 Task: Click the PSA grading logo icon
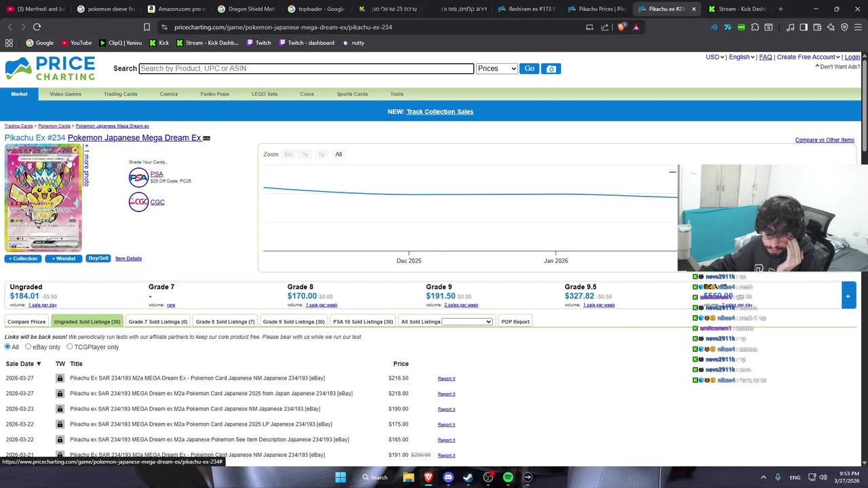pyautogui.click(x=138, y=178)
